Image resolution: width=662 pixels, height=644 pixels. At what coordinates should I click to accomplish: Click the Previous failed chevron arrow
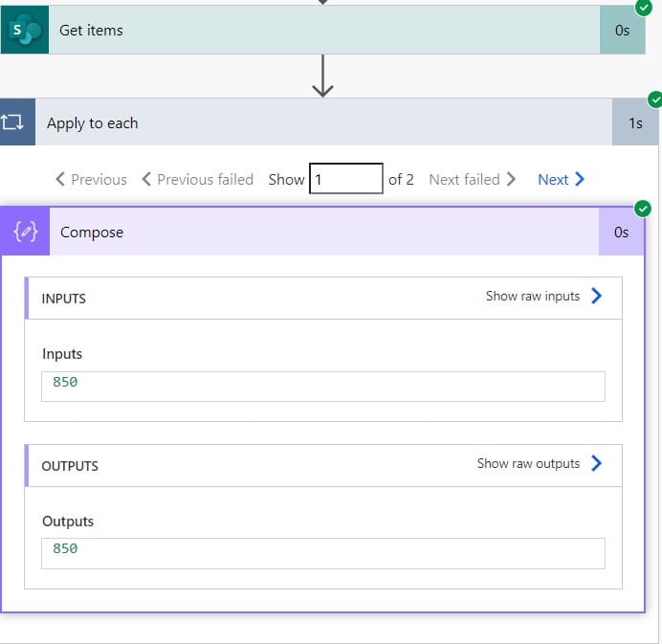[x=146, y=179]
